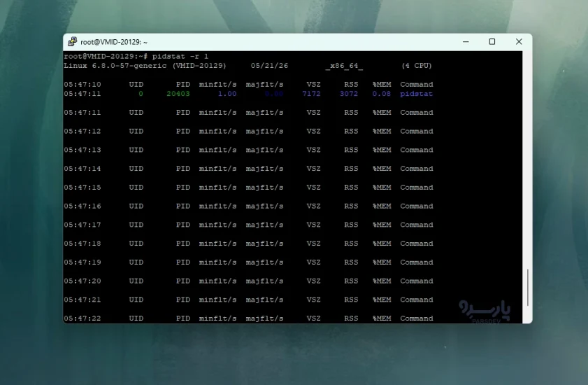This screenshot has height=385, width=588.
Task: Click the timestamp '05:47:15'
Action: click(x=82, y=188)
